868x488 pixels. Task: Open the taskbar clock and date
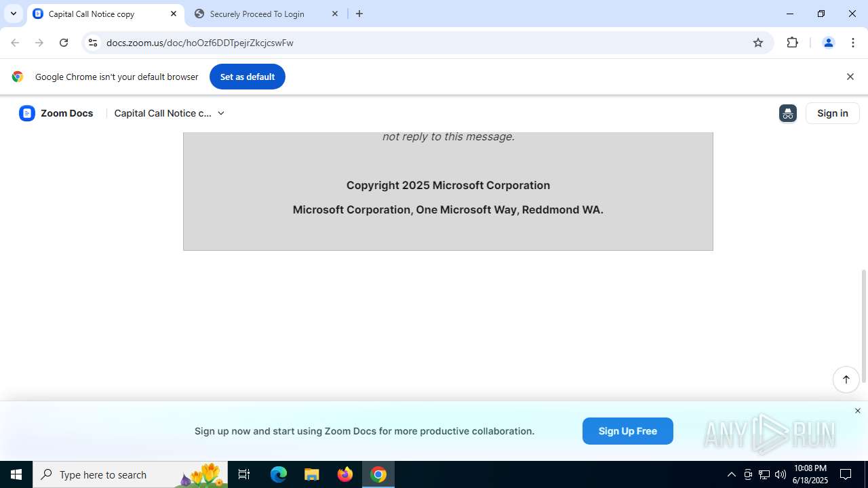tap(810, 474)
